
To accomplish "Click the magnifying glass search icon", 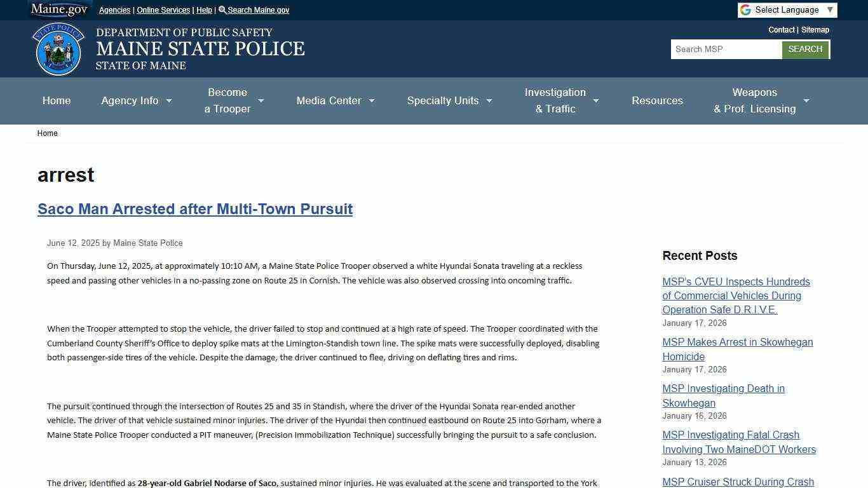I will (x=222, y=10).
